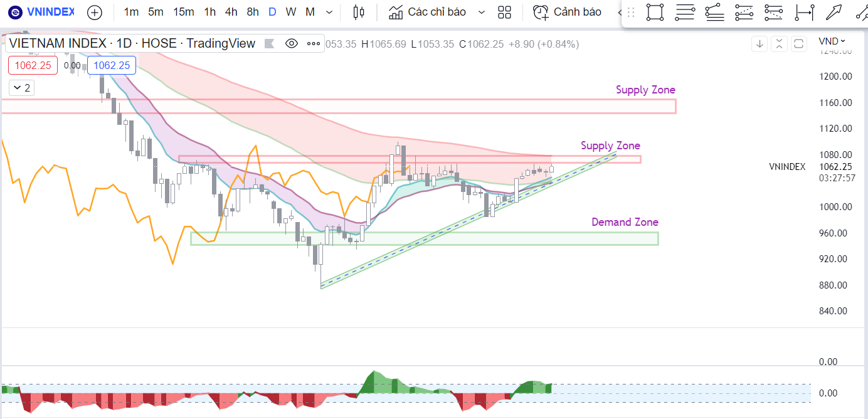Select the D daily timeframe
This screenshot has width=868, height=419.
tap(272, 12)
